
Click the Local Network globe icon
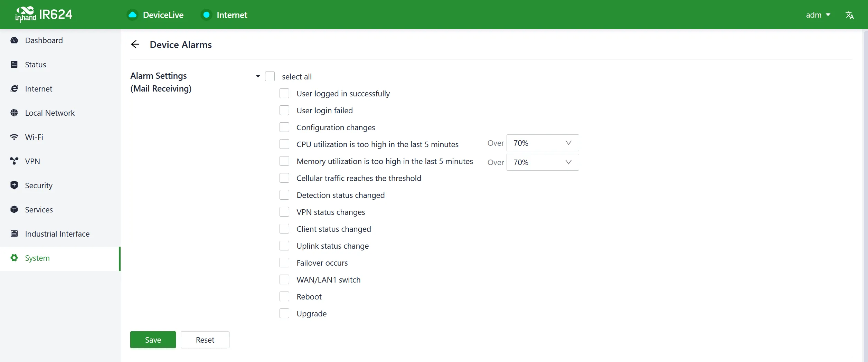click(x=14, y=113)
